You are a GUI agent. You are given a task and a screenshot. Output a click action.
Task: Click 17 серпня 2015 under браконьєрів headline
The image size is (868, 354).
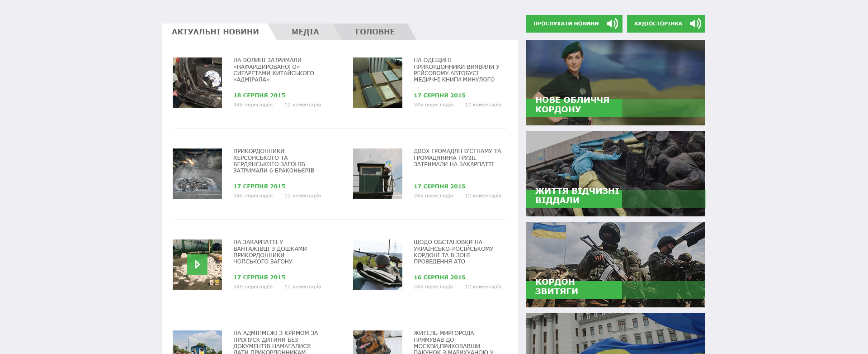point(259,187)
